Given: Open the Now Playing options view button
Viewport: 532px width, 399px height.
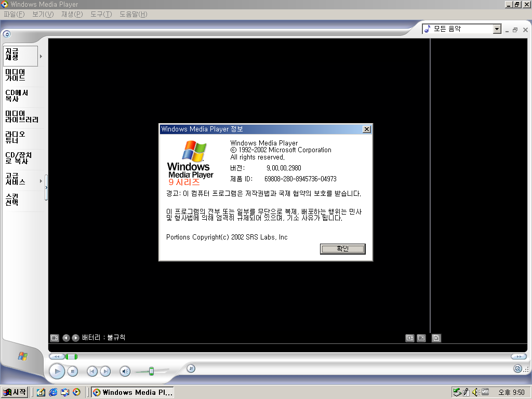Looking at the screenshot, I should tap(54, 338).
